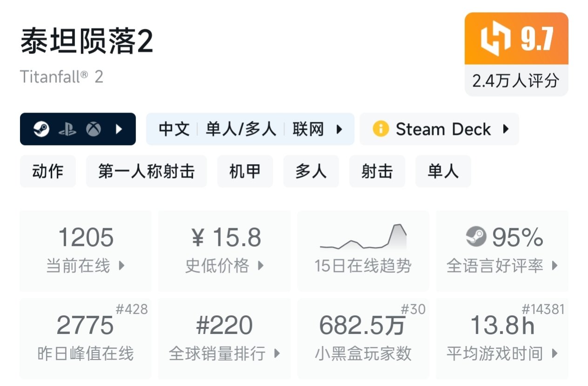Expand Steam Deck compatibility details

coord(506,129)
